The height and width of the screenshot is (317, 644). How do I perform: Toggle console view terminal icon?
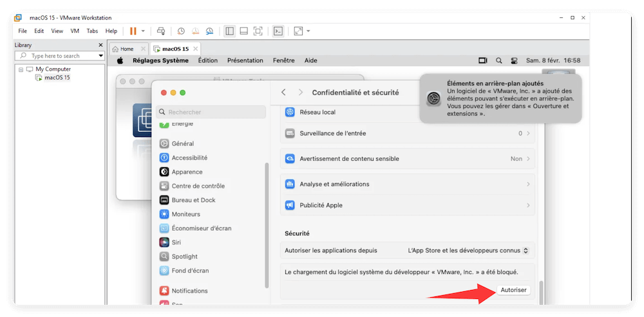pos(278,31)
